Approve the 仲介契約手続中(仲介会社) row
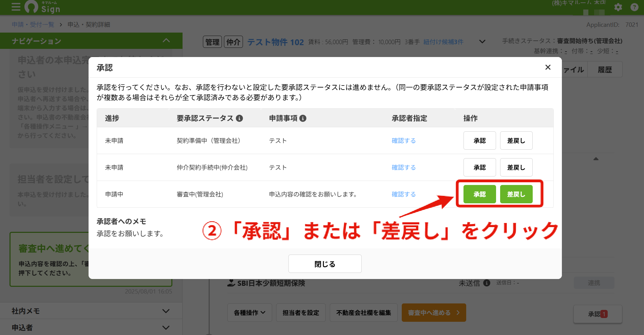This screenshot has height=335, width=644. point(480,167)
